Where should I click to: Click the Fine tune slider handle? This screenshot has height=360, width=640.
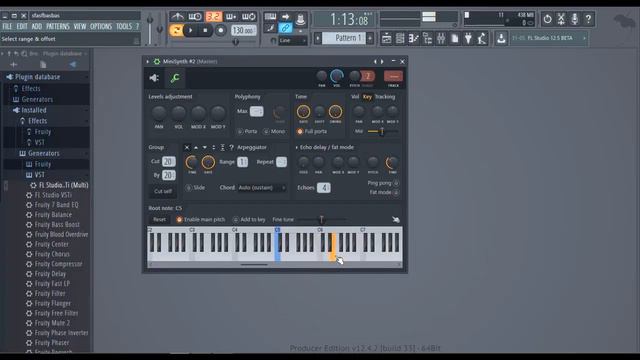pos(322,220)
